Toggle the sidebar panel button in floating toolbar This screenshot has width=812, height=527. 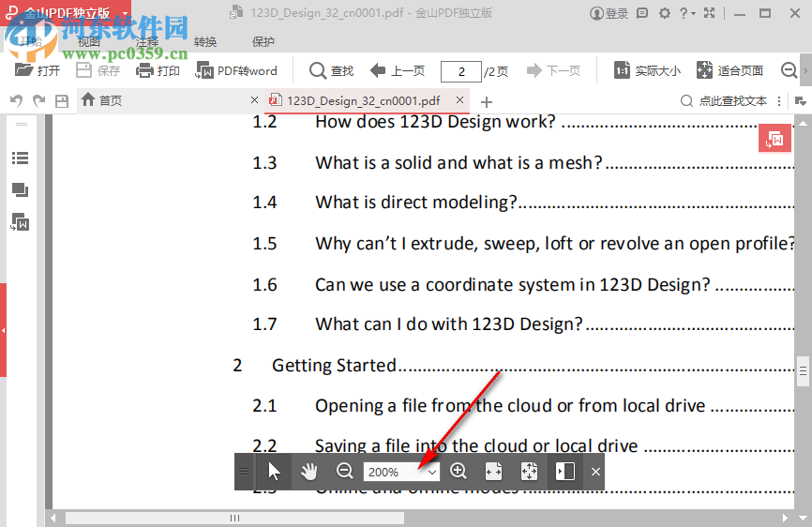tap(564, 472)
